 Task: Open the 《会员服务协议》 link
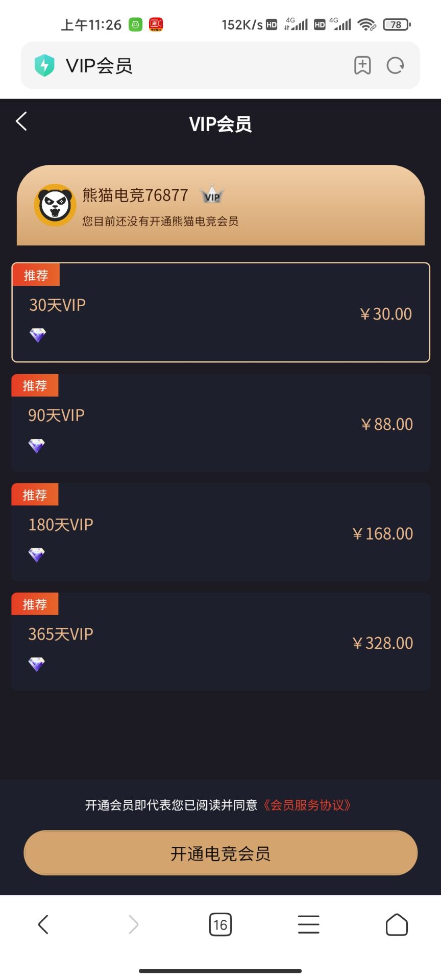pyautogui.click(x=307, y=805)
